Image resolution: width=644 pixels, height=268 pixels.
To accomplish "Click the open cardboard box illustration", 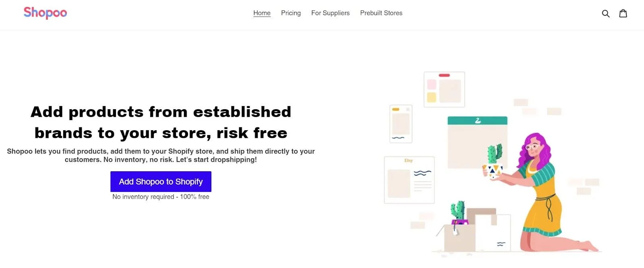I will coord(459,238).
